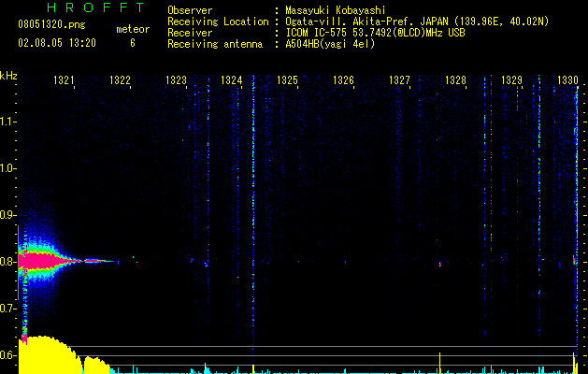Select the filename 08051320.png
588x374 pixels.
(51, 24)
